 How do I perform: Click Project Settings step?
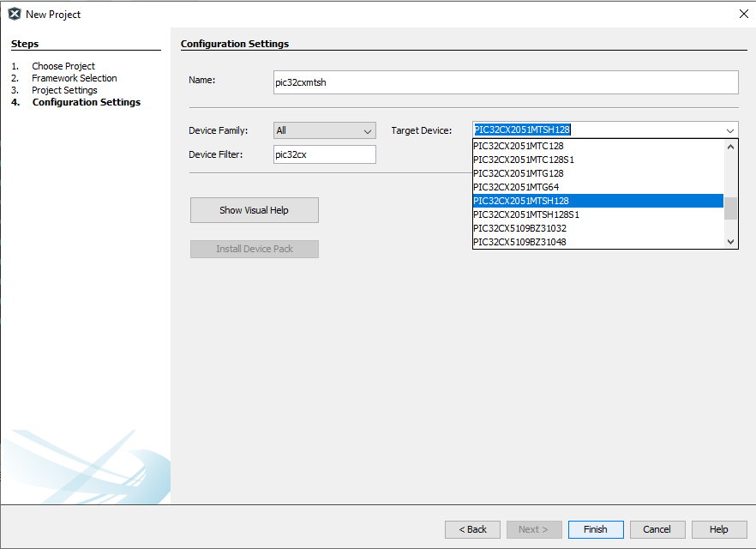[64, 90]
